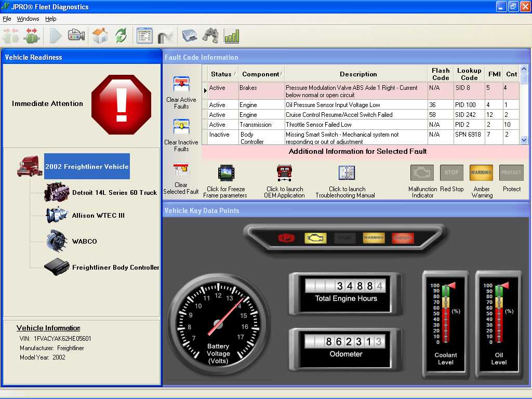
Task: Launch the Troubleshooting Manual icon
Action: click(347, 172)
